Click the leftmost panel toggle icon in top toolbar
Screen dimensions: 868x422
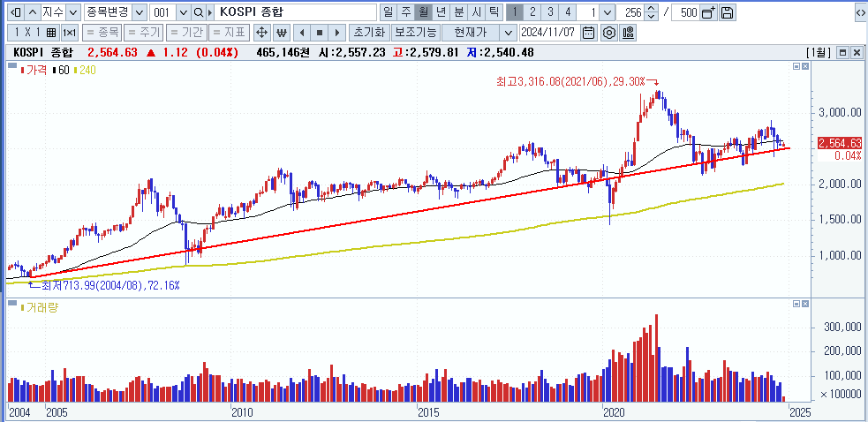coord(18,12)
